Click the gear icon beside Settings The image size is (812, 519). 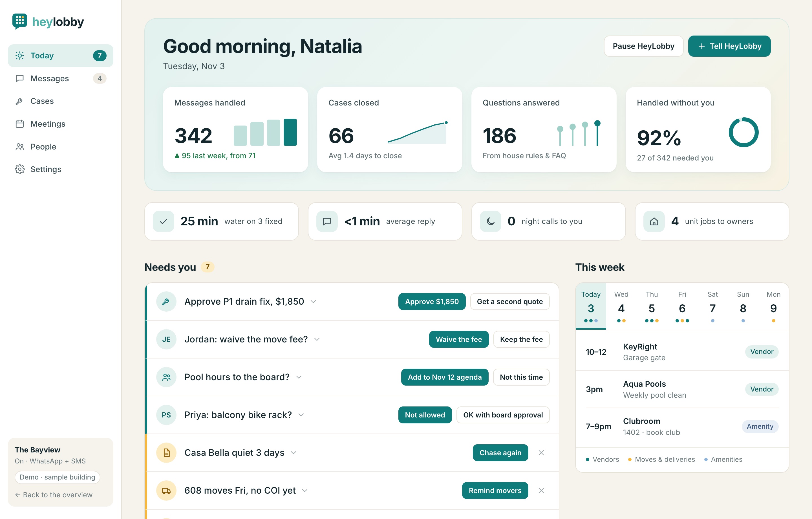coord(19,169)
